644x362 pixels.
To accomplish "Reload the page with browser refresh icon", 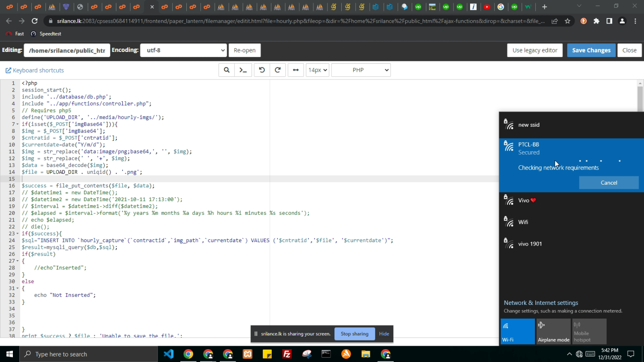I will [35, 21].
